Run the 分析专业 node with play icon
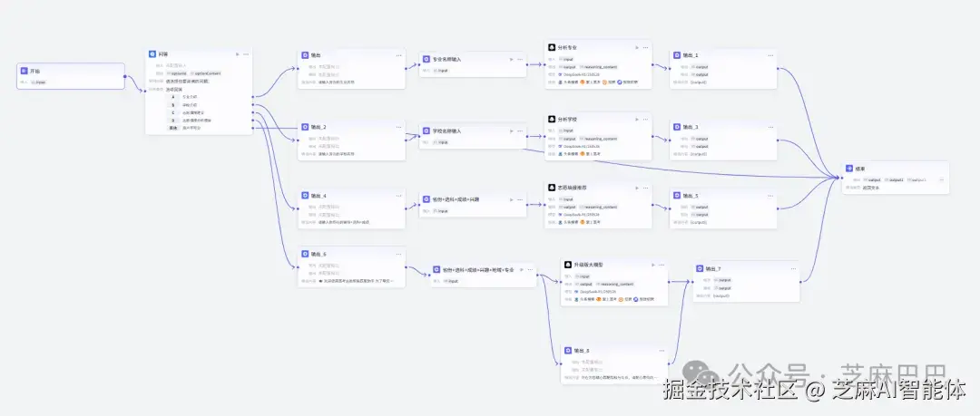Image resolution: width=980 pixels, height=416 pixels. point(637,47)
